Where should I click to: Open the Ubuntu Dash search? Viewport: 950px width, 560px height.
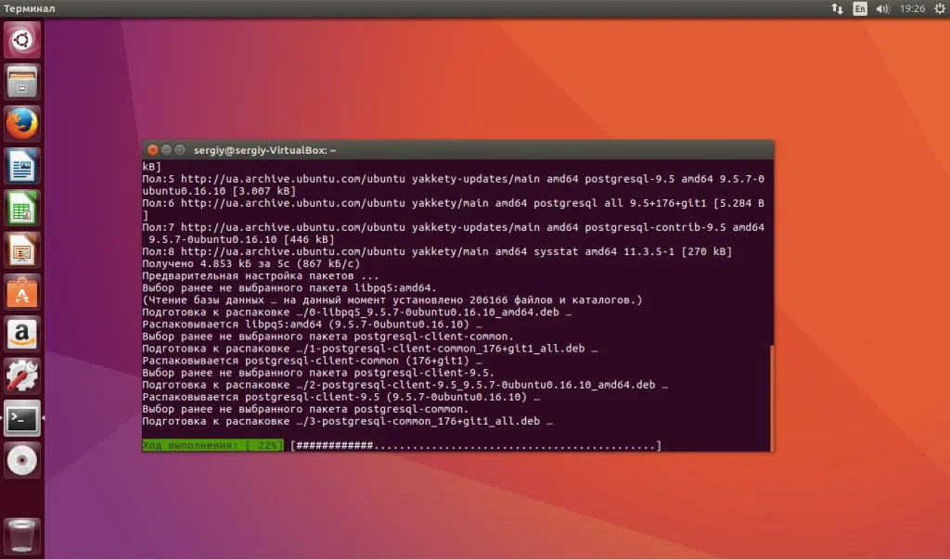click(x=22, y=40)
